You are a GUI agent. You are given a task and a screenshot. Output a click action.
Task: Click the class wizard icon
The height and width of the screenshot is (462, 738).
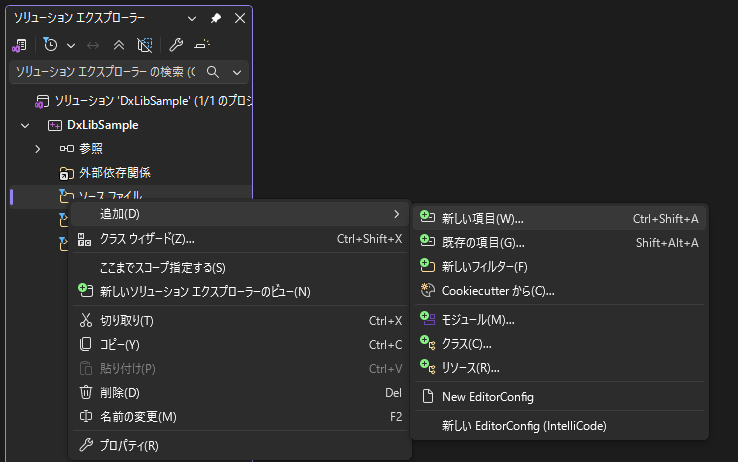click(x=84, y=239)
